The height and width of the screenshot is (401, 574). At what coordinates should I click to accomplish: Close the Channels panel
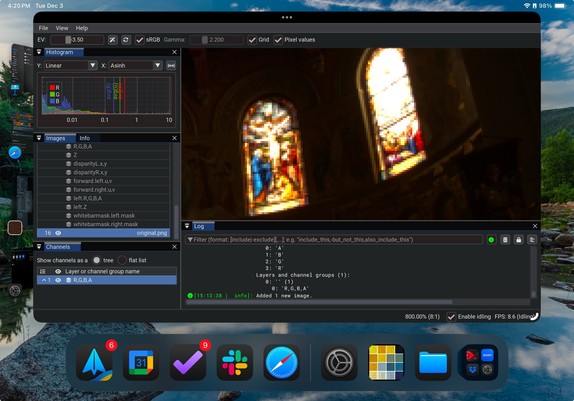174,247
